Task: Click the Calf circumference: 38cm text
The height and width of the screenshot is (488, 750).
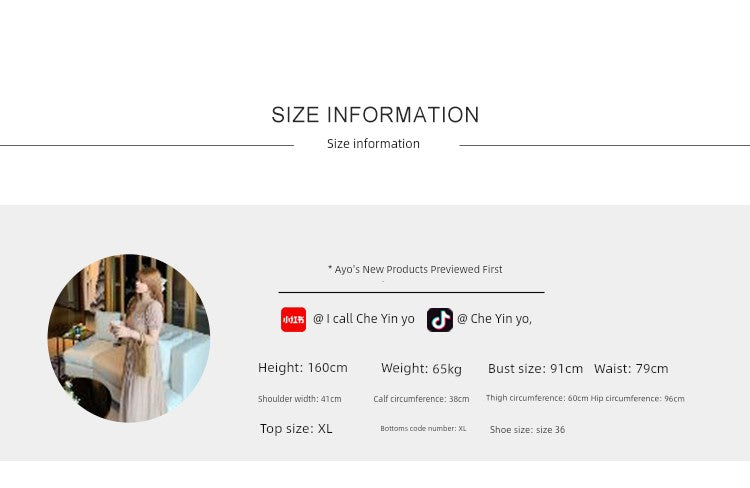Action: (421, 399)
